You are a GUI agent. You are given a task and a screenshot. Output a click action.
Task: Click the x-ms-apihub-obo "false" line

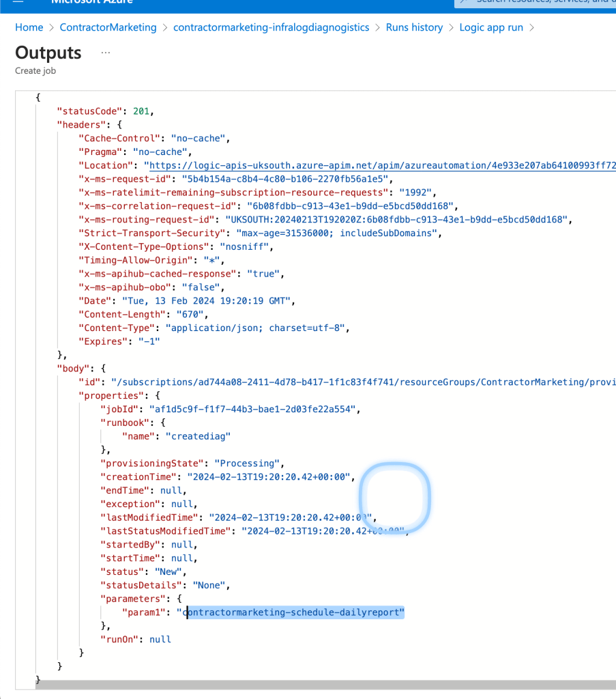click(151, 287)
